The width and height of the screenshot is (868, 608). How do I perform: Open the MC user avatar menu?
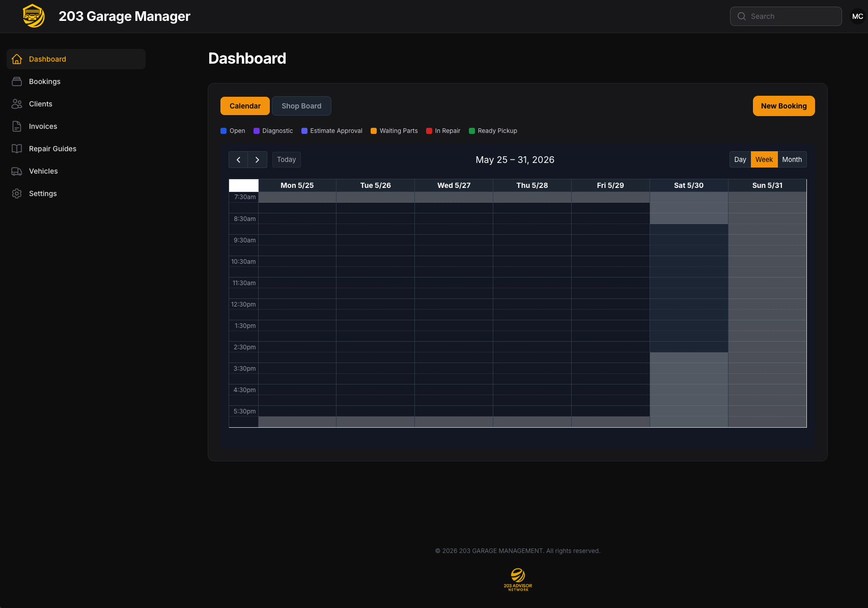coord(857,16)
